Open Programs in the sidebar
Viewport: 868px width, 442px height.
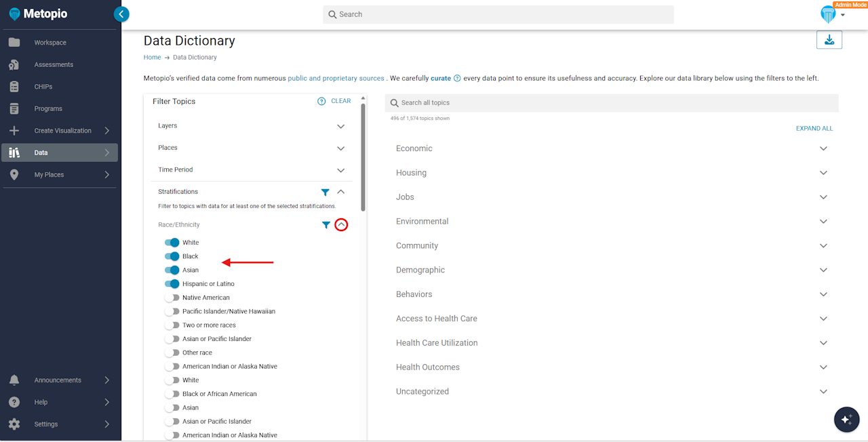(x=60, y=108)
